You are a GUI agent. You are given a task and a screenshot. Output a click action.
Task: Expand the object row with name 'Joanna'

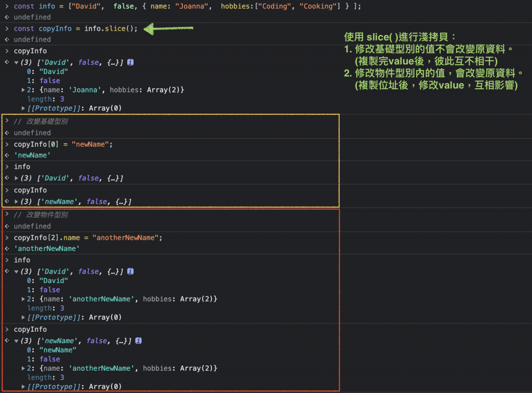tap(23, 90)
